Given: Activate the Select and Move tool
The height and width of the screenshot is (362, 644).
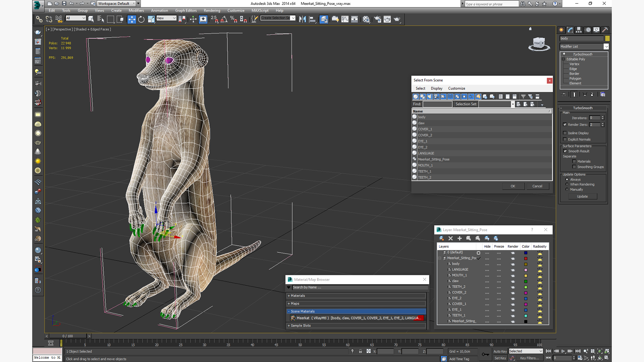Looking at the screenshot, I should 131,19.
